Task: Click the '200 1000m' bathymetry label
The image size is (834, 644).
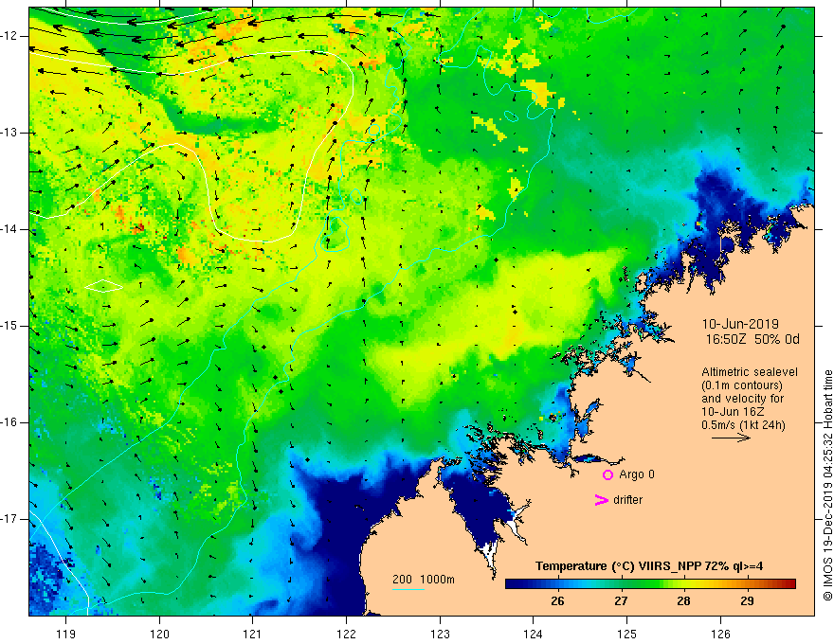Action: tap(424, 580)
